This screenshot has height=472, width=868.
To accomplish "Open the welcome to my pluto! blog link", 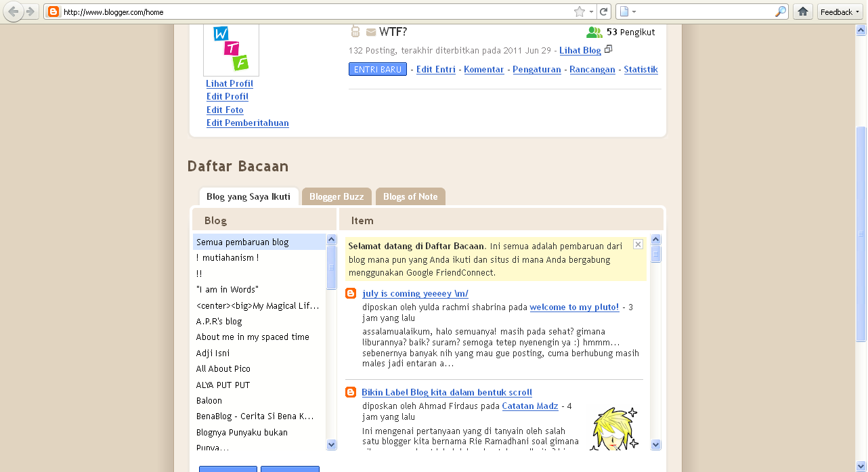I will tap(574, 307).
